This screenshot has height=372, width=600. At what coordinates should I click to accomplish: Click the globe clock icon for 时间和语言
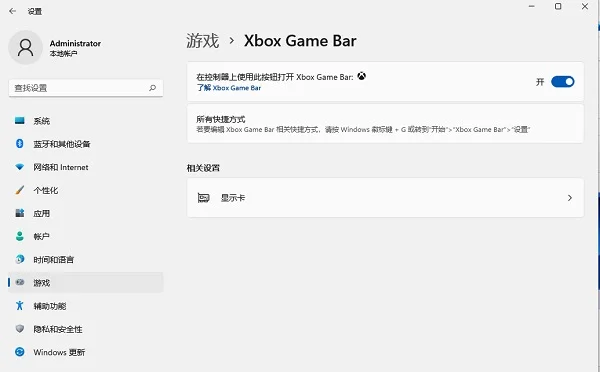[20, 259]
